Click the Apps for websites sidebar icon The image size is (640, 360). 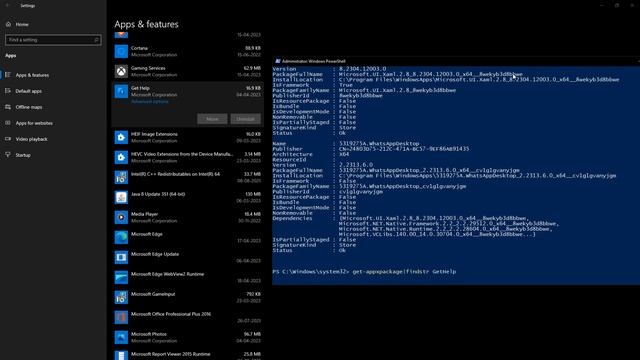(x=8, y=123)
